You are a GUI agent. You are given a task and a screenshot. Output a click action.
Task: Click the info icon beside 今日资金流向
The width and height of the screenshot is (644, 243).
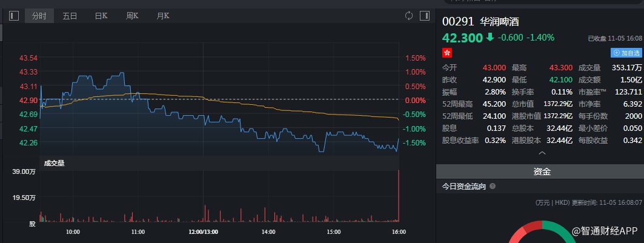tap(492, 187)
